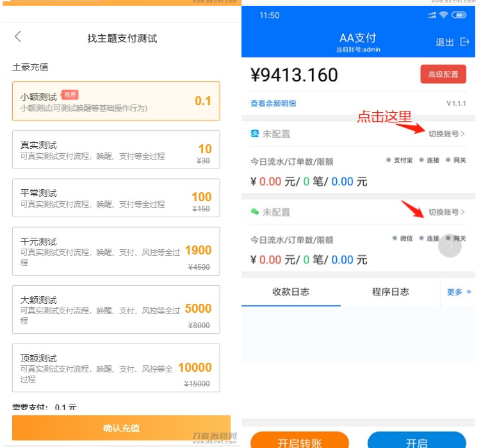
Task: Expand 切换账号 for the Alipay account
Action: coord(446,134)
